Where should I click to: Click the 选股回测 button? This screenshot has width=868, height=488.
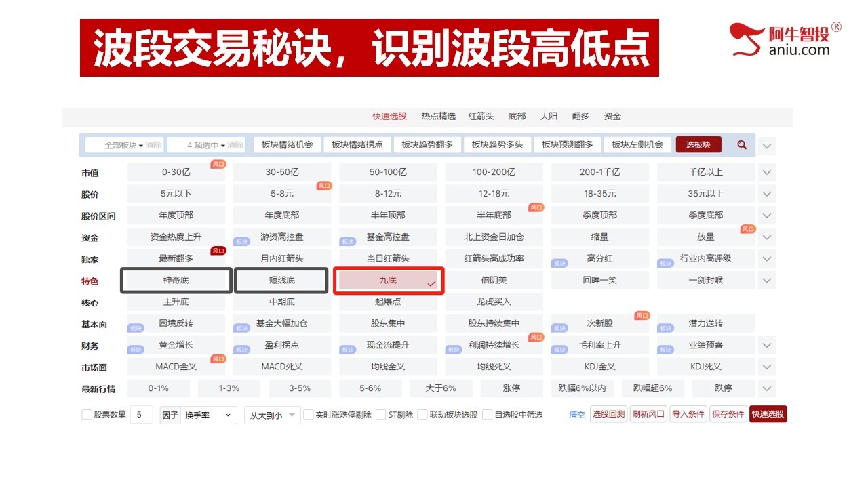(608, 414)
